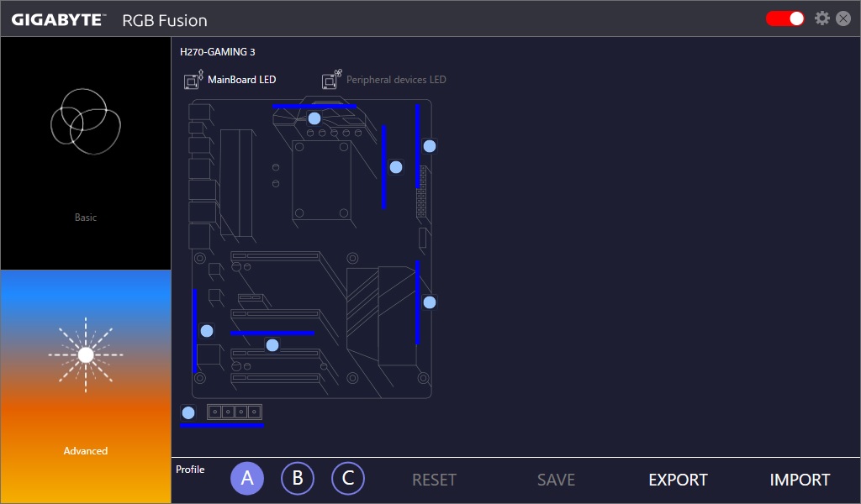
Task: Switch to the MainBoard LED tab
Action: [242, 80]
